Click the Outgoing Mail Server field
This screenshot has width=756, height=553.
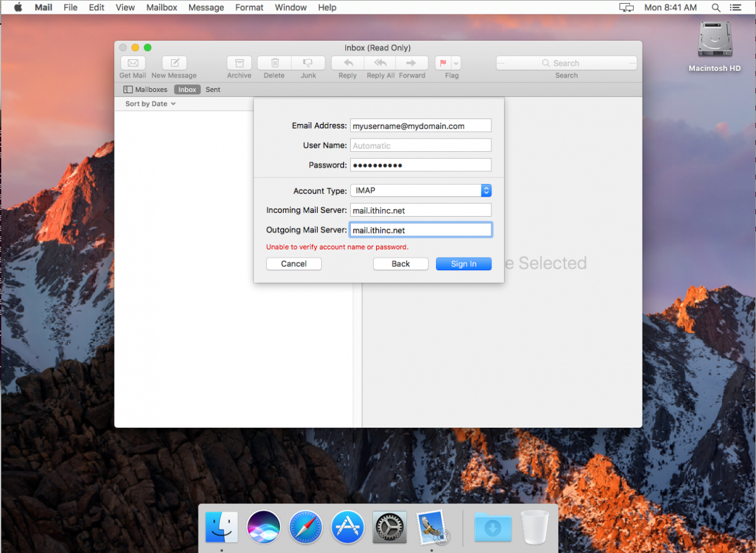(x=421, y=230)
